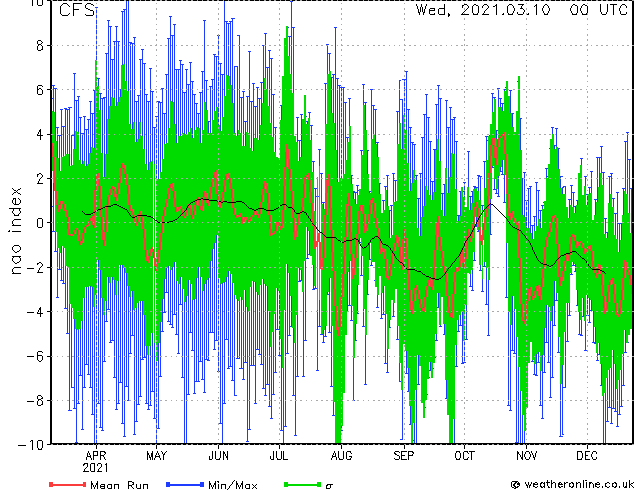Click the '00 UTC' time label

point(599,10)
